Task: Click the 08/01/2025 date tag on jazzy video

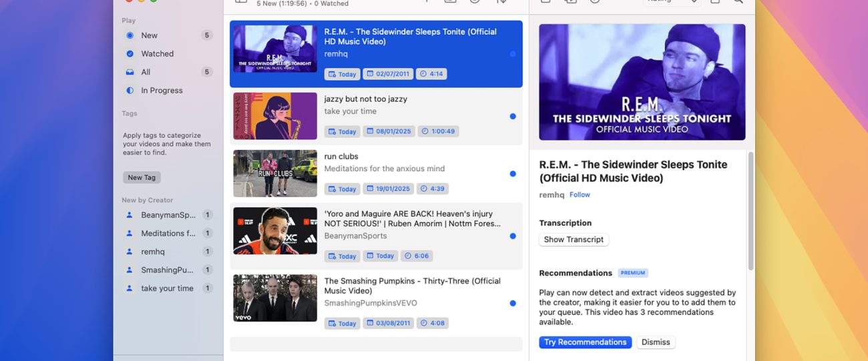Action: pyautogui.click(x=389, y=132)
